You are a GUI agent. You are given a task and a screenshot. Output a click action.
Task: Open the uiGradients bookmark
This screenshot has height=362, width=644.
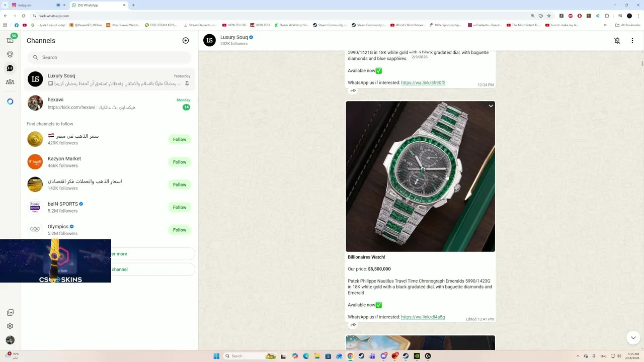[x=485, y=25]
